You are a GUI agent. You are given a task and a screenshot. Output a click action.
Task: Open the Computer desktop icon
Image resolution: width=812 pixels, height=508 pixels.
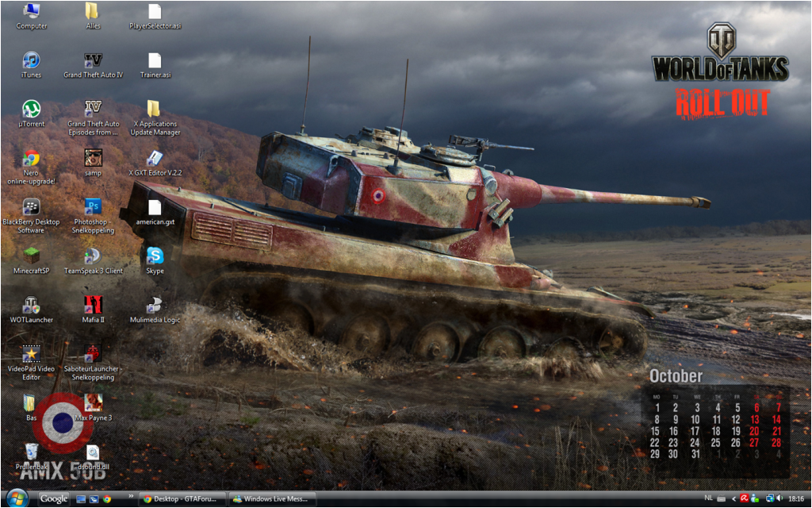(32, 16)
